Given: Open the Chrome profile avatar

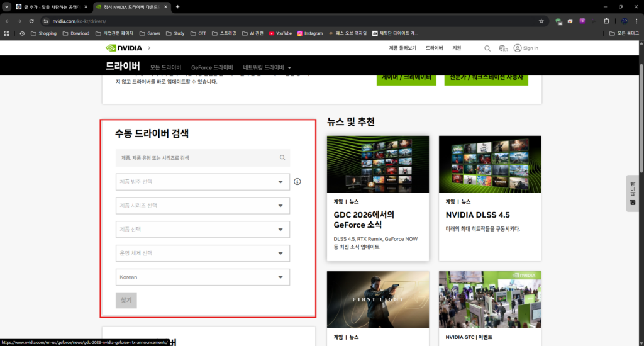Looking at the screenshot, I should (x=625, y=21).
